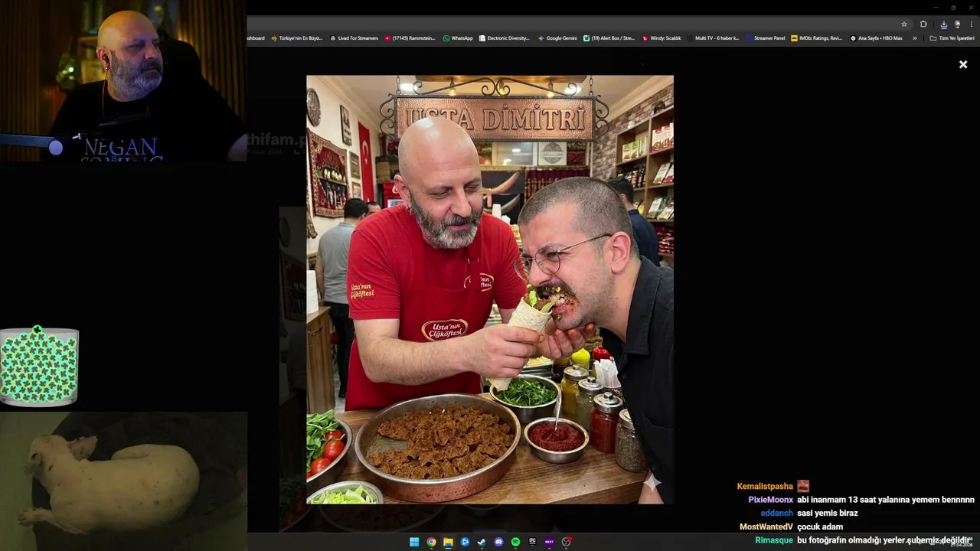Open the WhatsApp bookmark

(x=458, y=37)
